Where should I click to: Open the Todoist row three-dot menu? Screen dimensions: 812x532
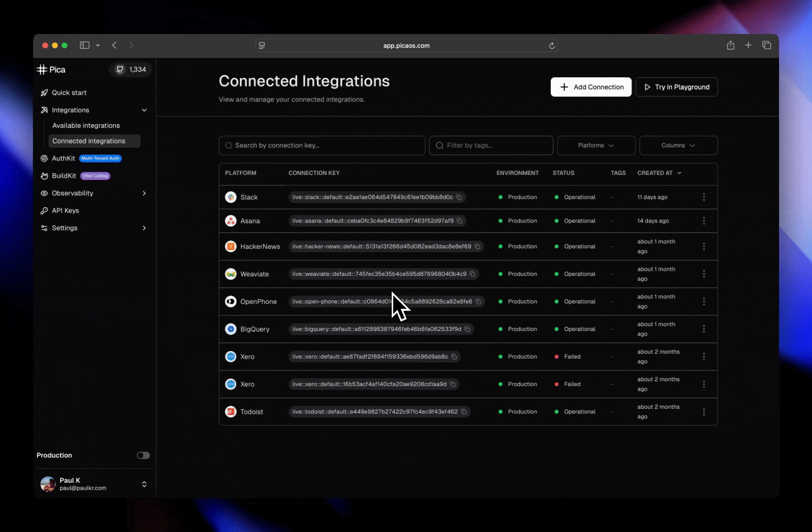pyautogui.click(x=704, y=412)
